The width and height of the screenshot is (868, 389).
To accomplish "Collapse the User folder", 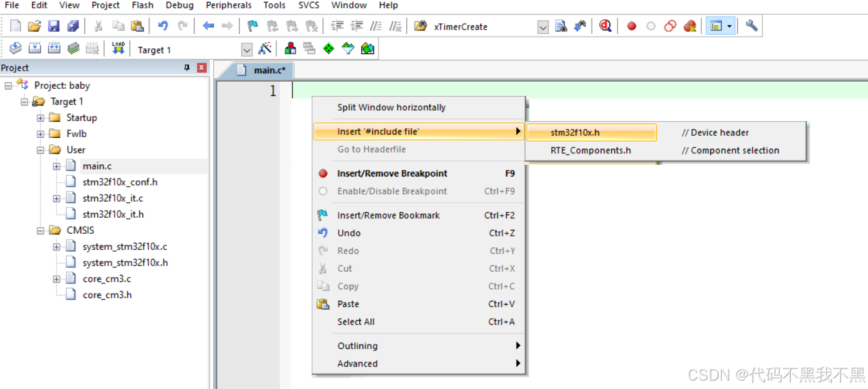I will coord(41,150).
